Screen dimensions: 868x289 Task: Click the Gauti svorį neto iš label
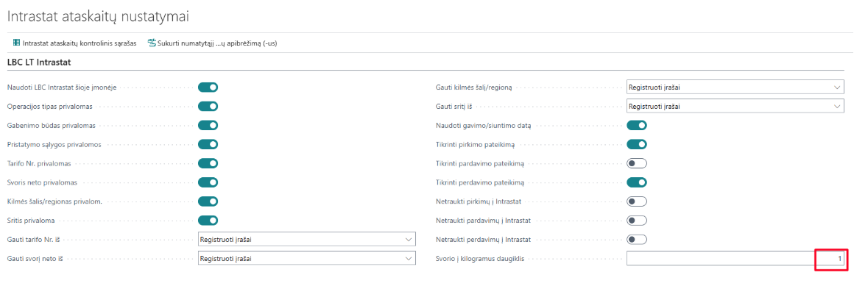click(34, 259)
